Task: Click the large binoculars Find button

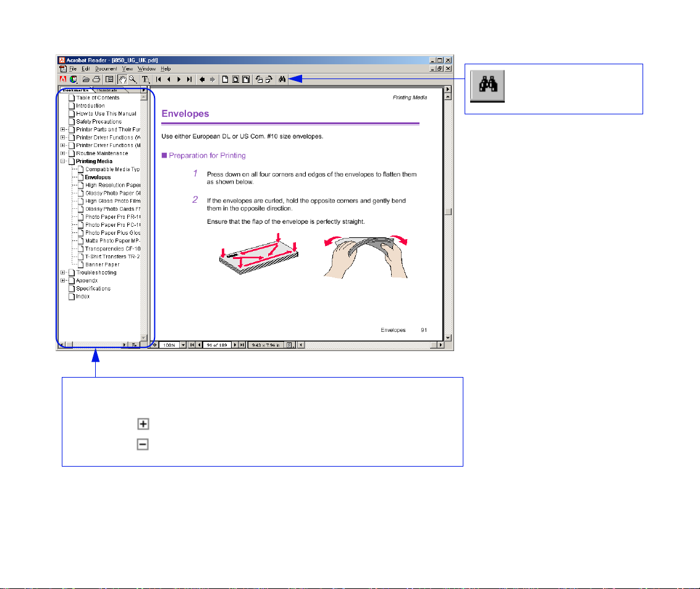Action: coord(487,86)
